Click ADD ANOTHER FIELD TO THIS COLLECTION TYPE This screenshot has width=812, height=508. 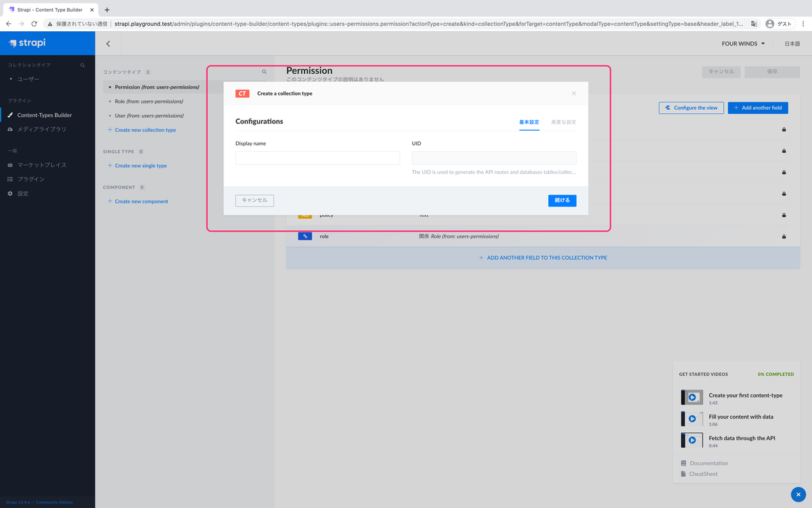click(543, 257)
